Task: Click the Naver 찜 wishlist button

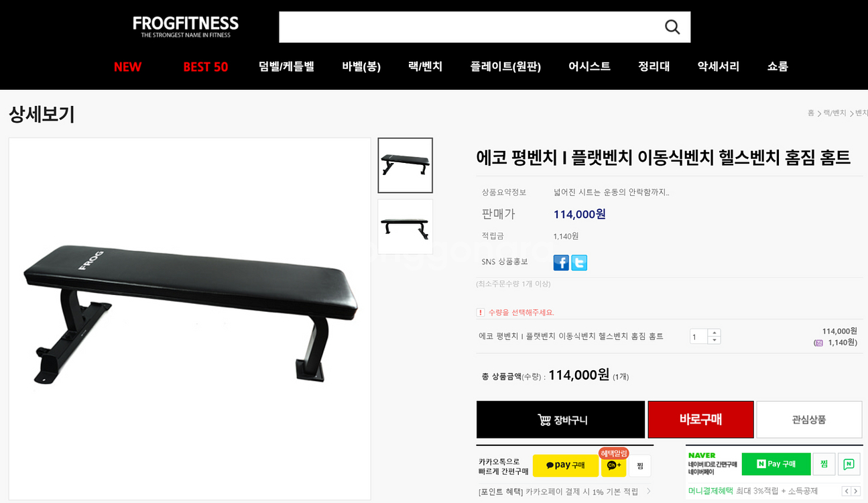Action: pyautogui.click(x=824, y=464)
